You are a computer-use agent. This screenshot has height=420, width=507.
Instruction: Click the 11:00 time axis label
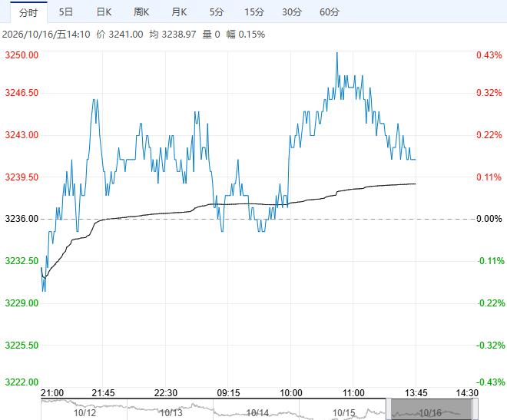point(353,393)
